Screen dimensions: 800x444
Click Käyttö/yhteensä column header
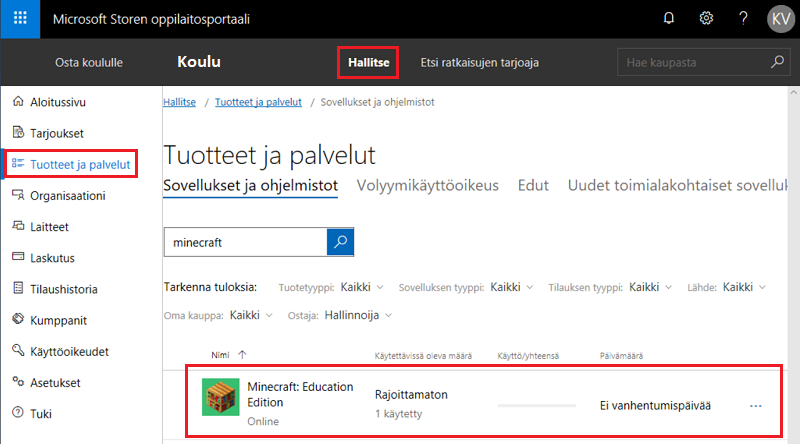(528, 356)
